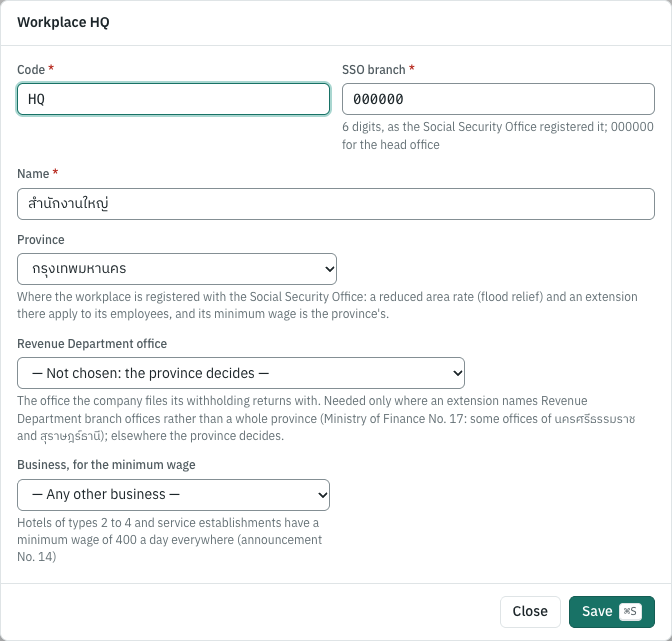
Task: Click the SSO branch field showing 000000
Action: (498, 99)
